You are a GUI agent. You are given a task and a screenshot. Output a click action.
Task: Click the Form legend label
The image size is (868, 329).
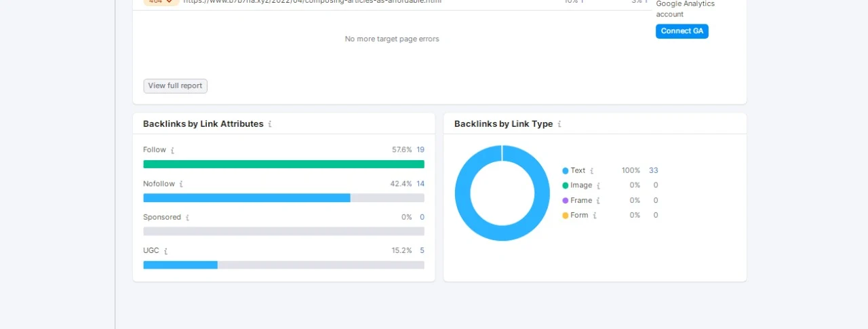click(x=579, y=215)
